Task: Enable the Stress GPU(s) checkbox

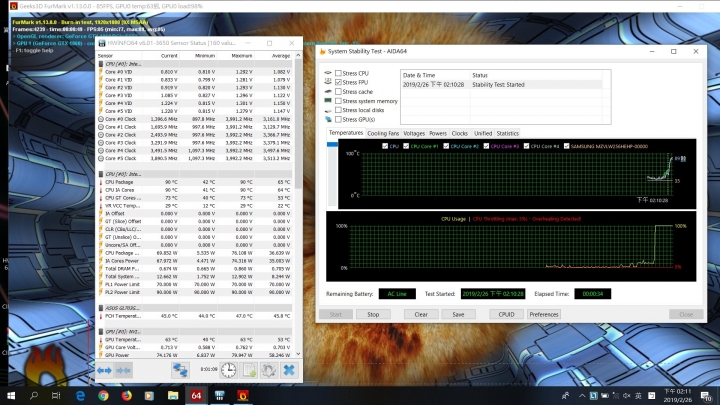Action: point(338,119)
